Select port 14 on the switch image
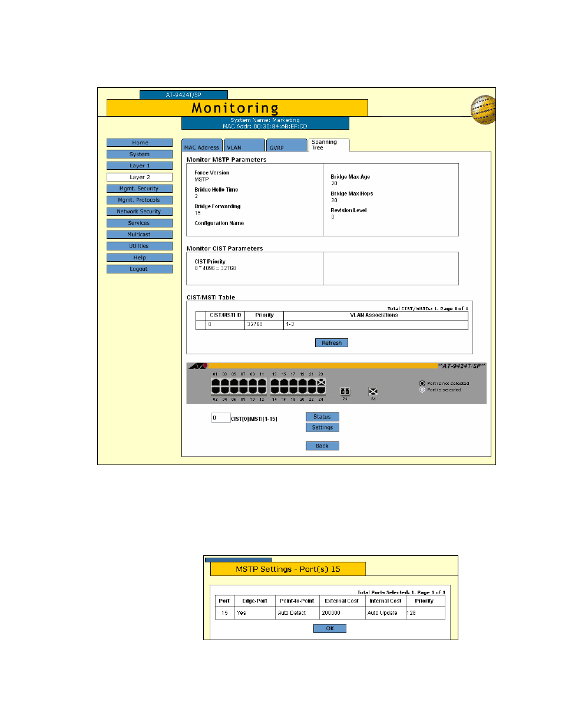 pyautogui.click(x=275, y=390)
